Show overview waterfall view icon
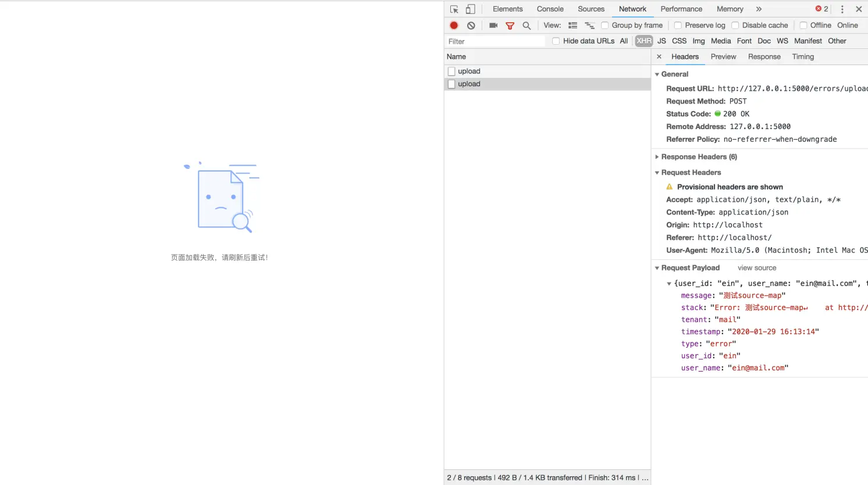The image size is (868, 485). click(589, 26)
